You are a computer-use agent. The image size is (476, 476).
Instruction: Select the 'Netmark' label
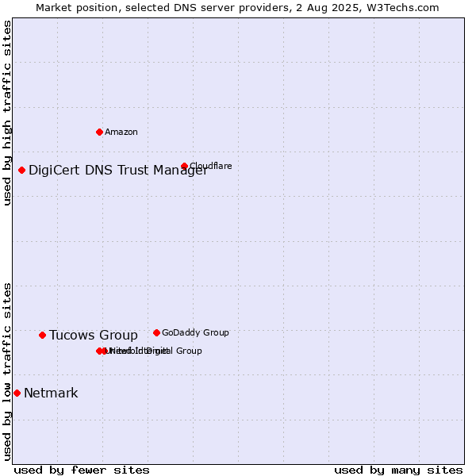pos(51,393)
